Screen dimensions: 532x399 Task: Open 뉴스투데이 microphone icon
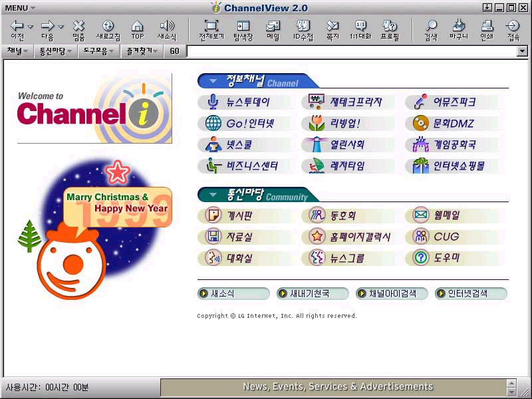click(x=213, y=102)
